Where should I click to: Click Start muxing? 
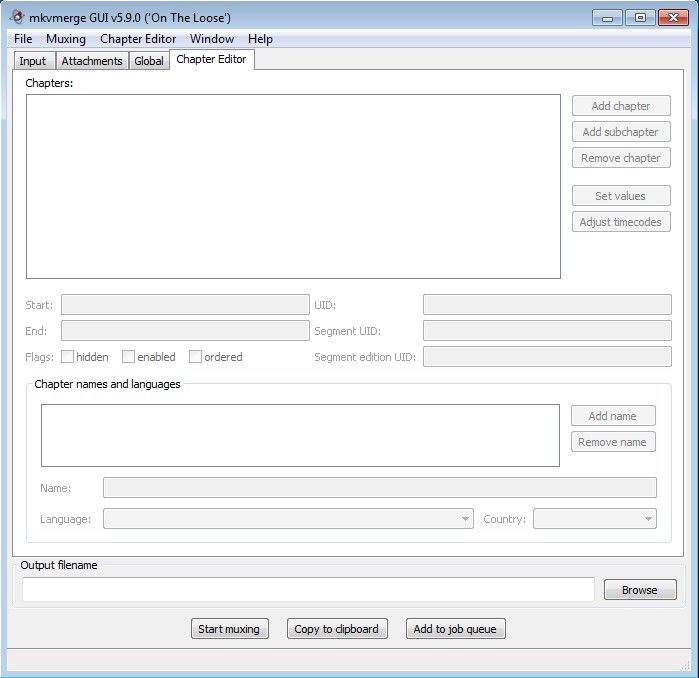pyautogui.click(x=230, y=629)
